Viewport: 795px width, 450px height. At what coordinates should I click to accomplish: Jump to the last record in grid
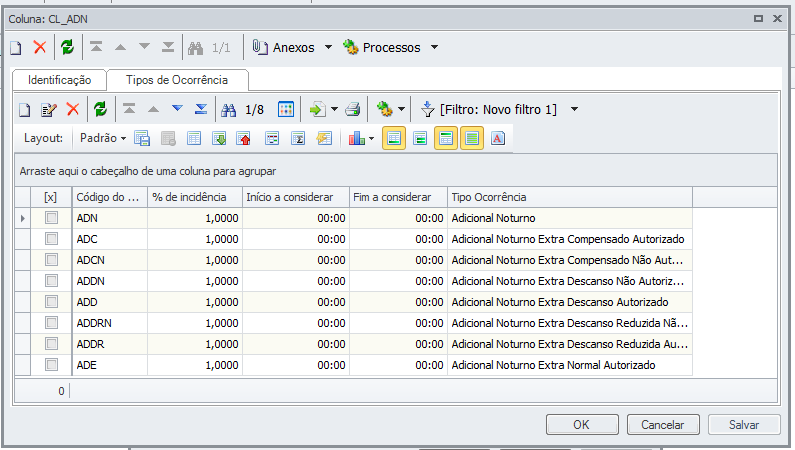point(201,109)
